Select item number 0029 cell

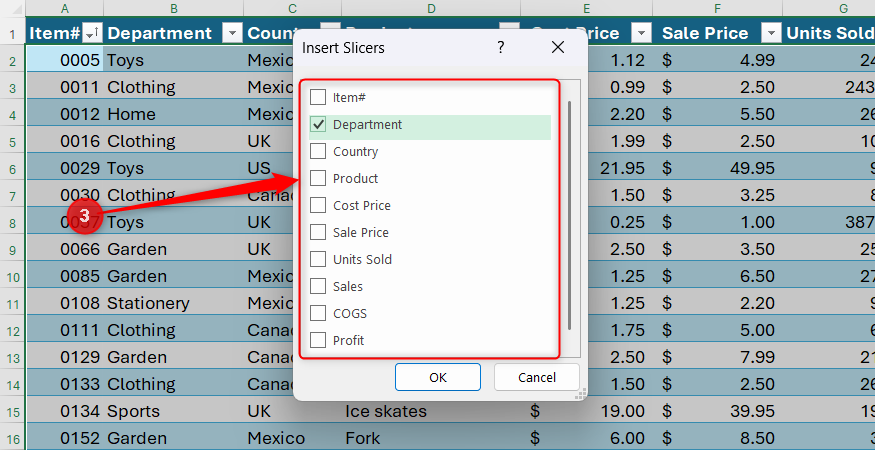pyautogui.click(x=65, y=168)
